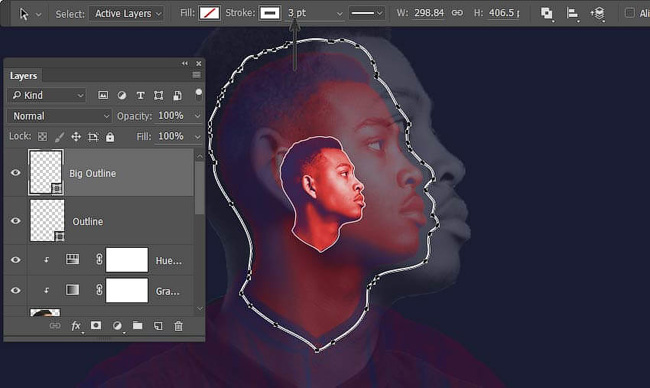Screen dimensions: 650x388
Task: Create a new group folder
Action: click(x=137, y=325)
